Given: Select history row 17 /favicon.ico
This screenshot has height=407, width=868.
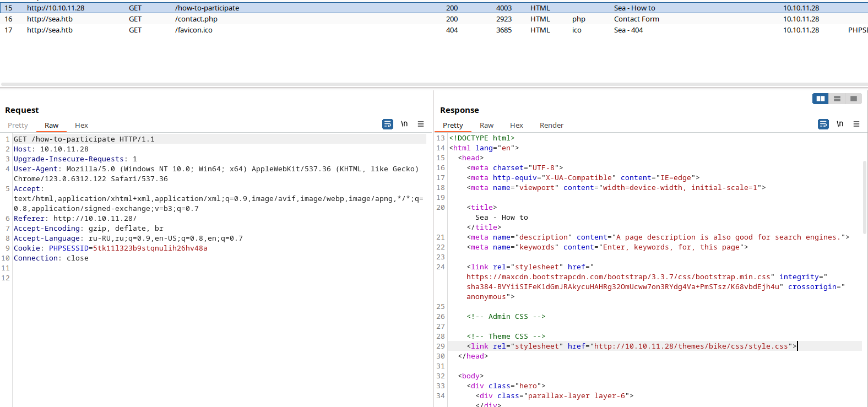Looking at the screenshot, I should click(x=434, y=30).
